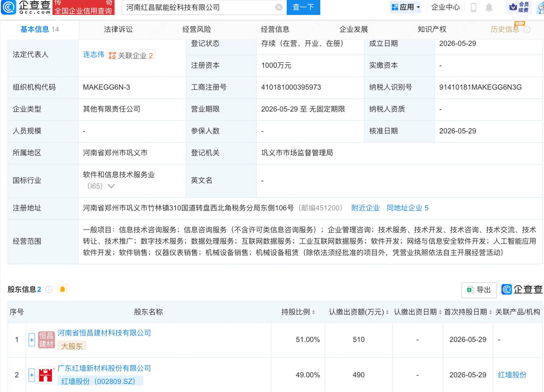Open 河南省恒昌建材科技有限公司 shareholder page

point(104,333)
